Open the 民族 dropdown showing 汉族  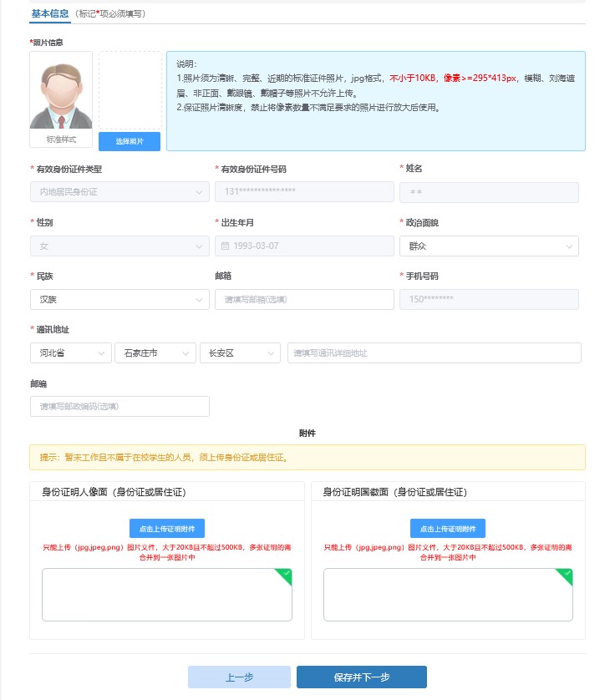[x=119, y=300]
